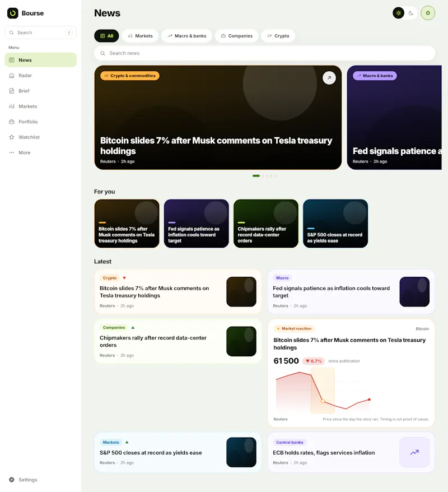Screen dimensions: 448x492
Task: Switch to dark theme moon icon
Action: [x=411, y=13]
